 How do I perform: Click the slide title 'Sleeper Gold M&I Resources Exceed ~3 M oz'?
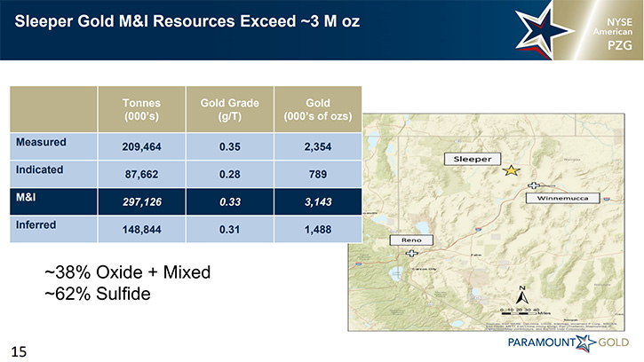coord(187,21)
